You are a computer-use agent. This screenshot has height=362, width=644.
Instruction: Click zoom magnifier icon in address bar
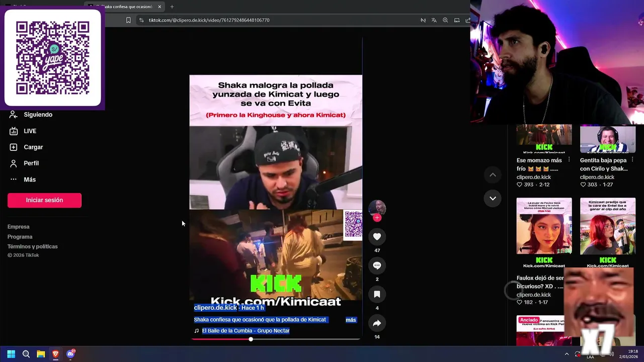445,20
